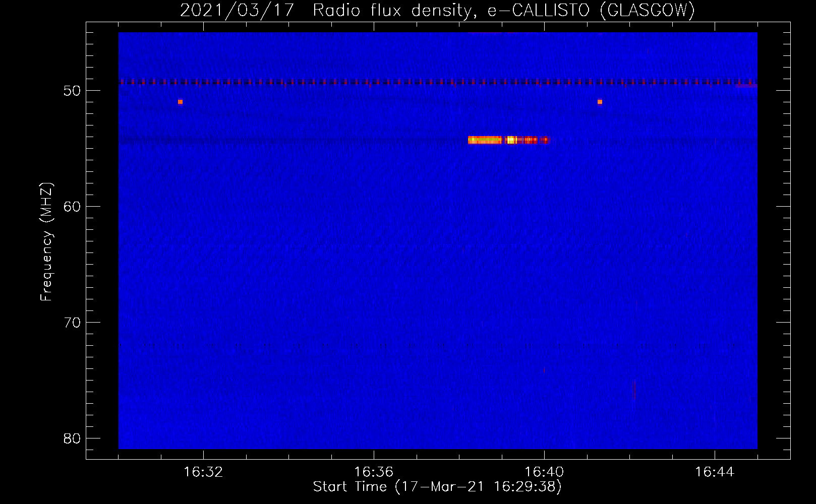Click the orange dot near 16:41 at 51 MHz

600,102
